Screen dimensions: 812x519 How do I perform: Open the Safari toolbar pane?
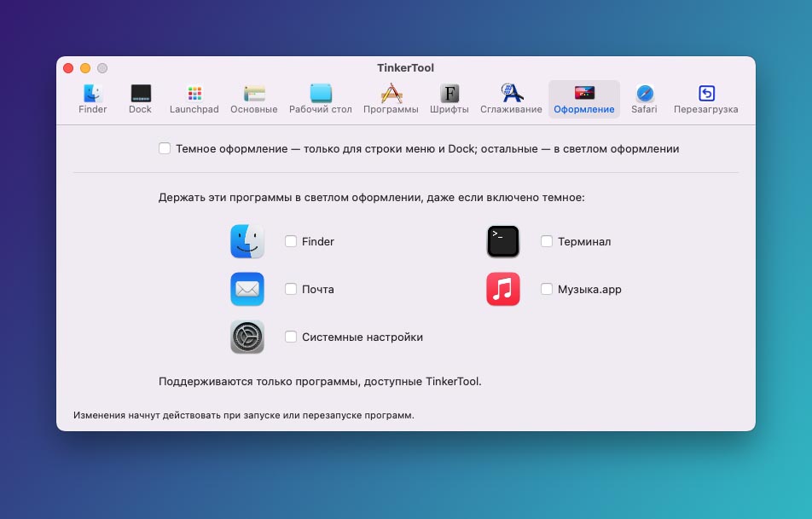644,100
